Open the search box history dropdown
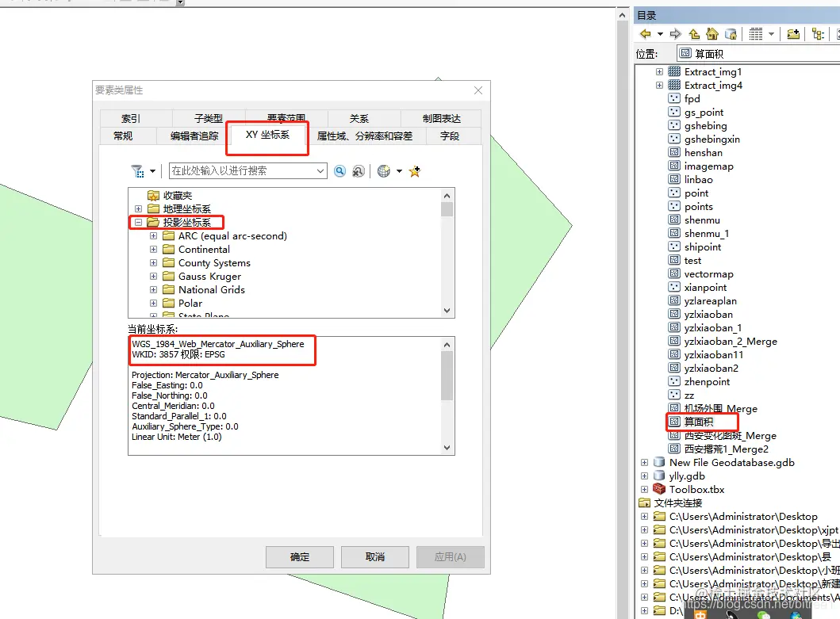This screenshot has height=619, width=840. pos(320,171)
